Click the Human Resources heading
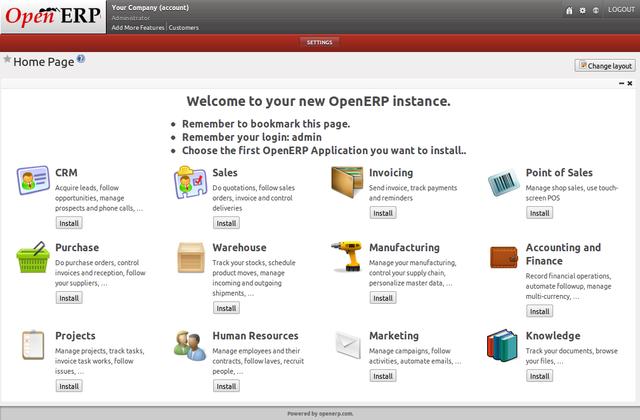The image size is (640, 420). tap(255, 336)
